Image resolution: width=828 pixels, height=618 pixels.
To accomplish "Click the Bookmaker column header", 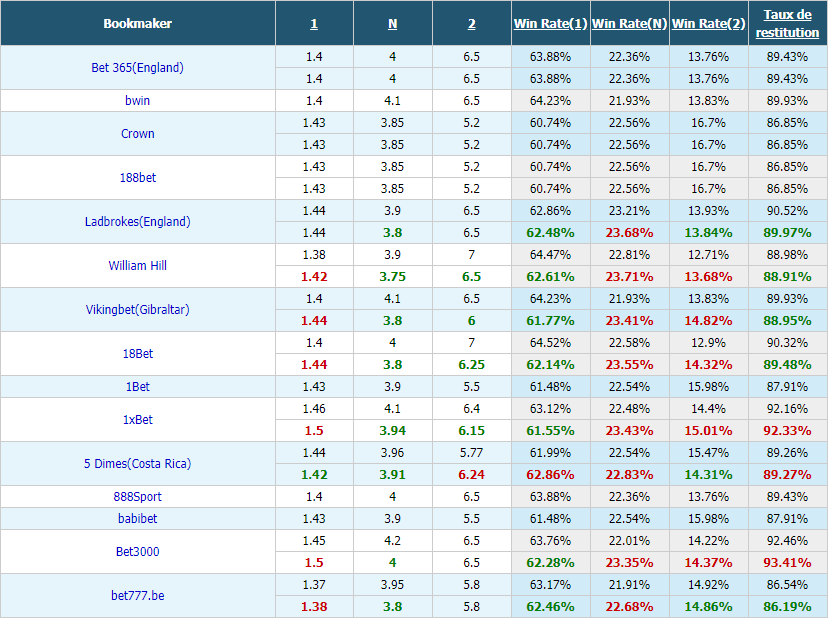I will tap(137, 24).
